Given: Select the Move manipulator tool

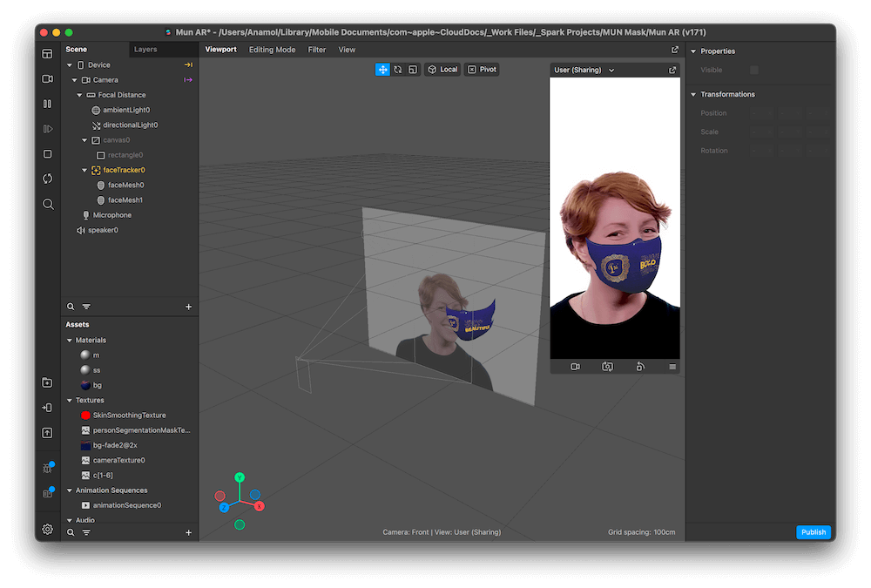Looking at the screenshot, I should pyautogui.click(x=382, y=70).
